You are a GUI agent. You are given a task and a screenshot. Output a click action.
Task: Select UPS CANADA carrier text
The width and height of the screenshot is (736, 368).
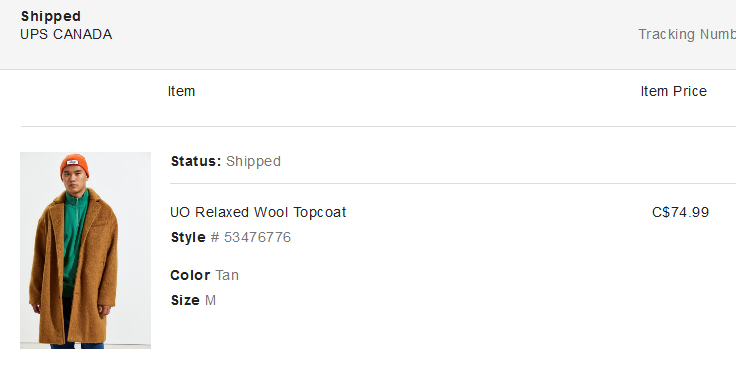[66, 34]
